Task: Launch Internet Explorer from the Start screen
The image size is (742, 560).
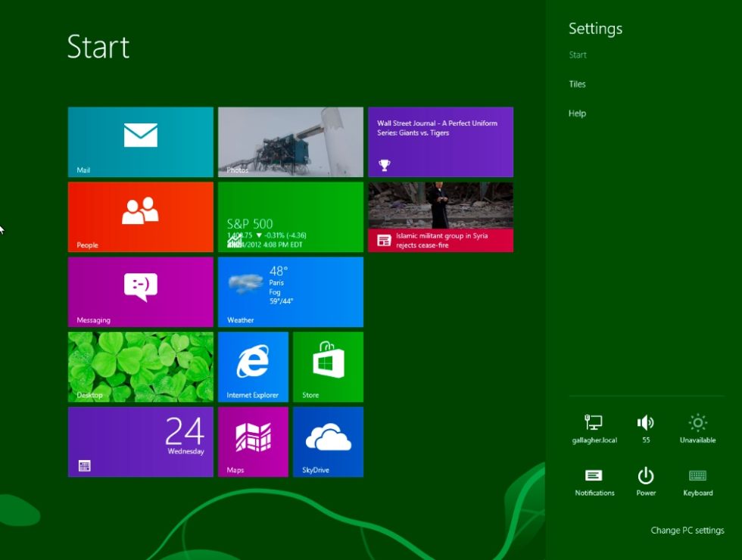Action: [253, 366]
